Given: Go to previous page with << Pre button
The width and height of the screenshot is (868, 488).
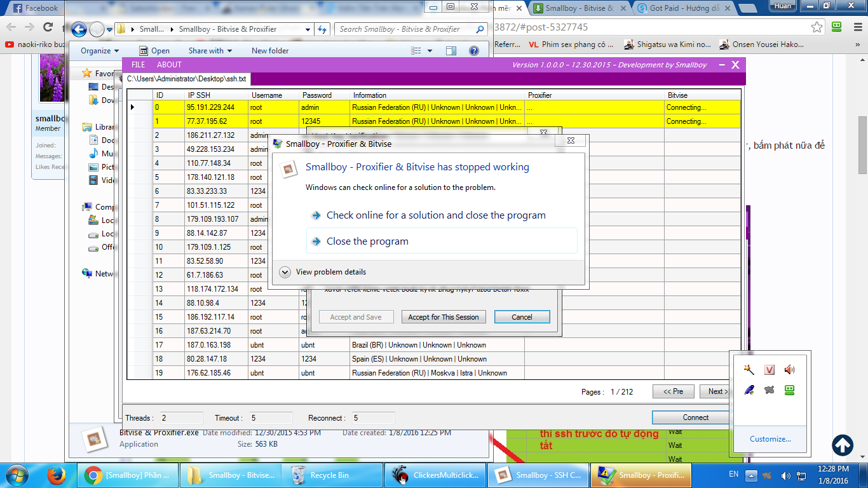Looking at the screenshot, I should (673, 391).
